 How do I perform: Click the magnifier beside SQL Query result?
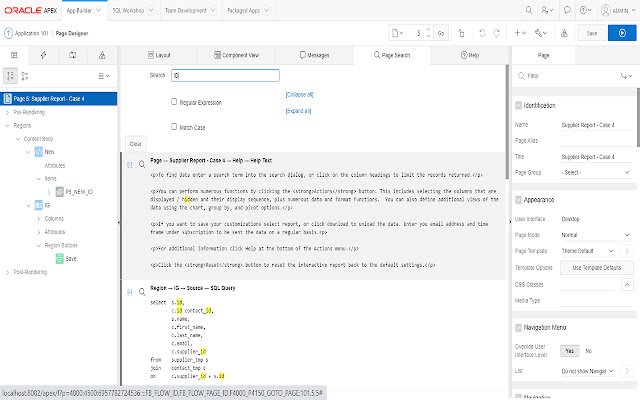142,292
